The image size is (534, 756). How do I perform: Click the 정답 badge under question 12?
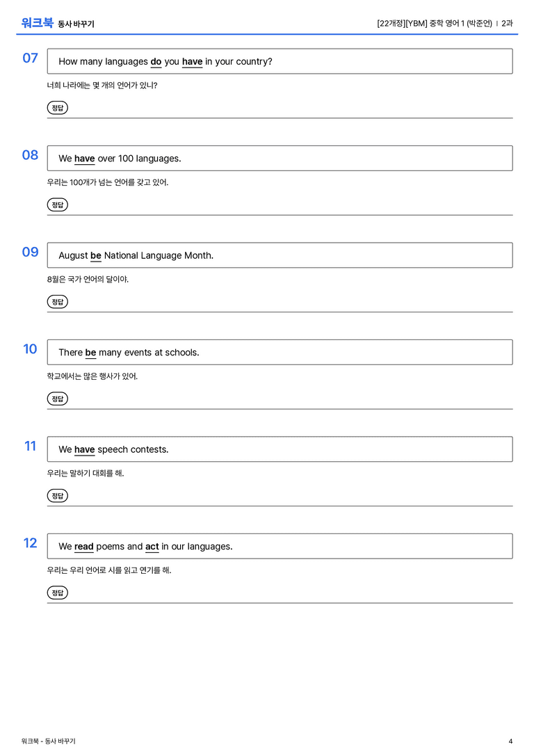57,593
